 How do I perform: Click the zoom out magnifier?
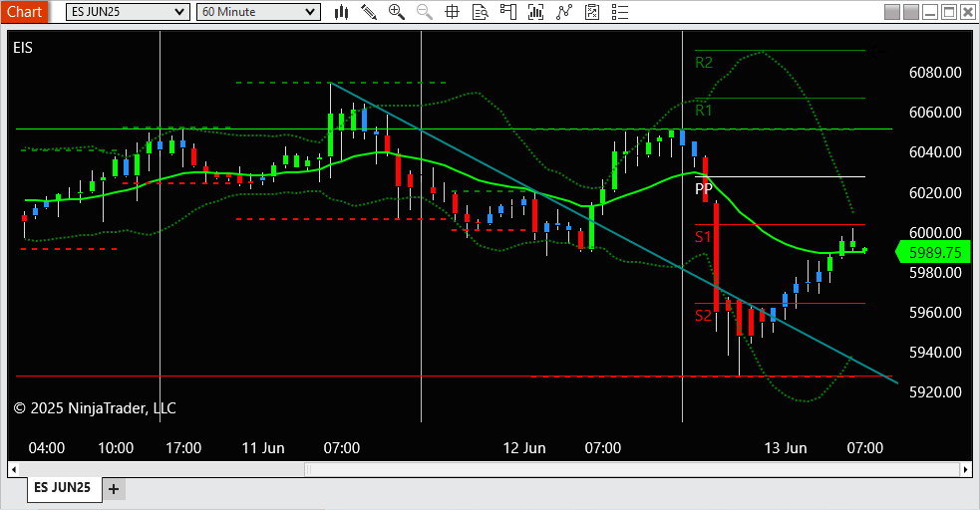point(425,12)
